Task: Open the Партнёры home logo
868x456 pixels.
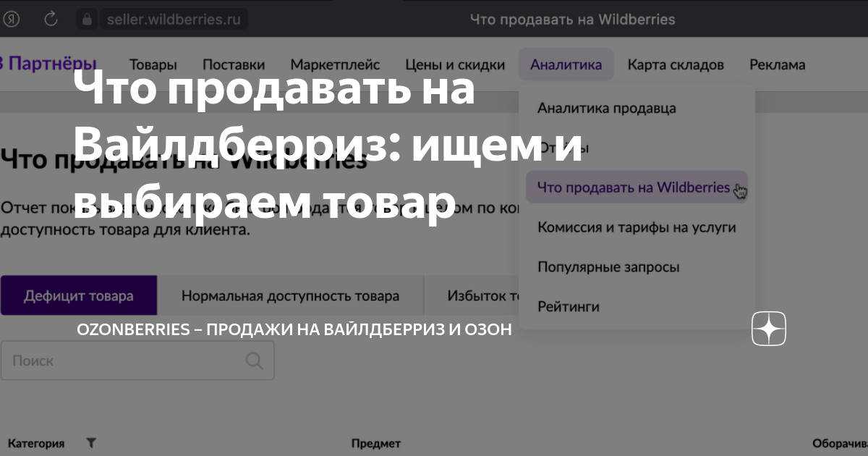Action: point(48,63)
